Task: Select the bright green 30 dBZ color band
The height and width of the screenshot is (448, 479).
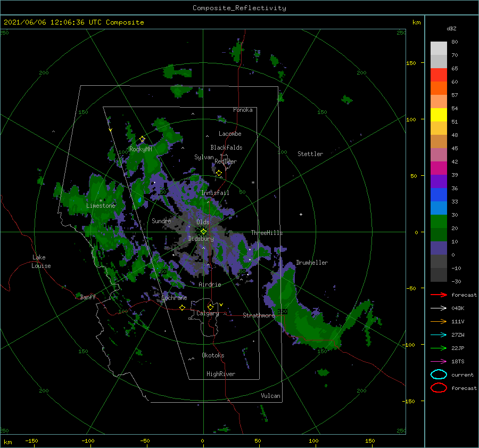Action: click(439, 222)
